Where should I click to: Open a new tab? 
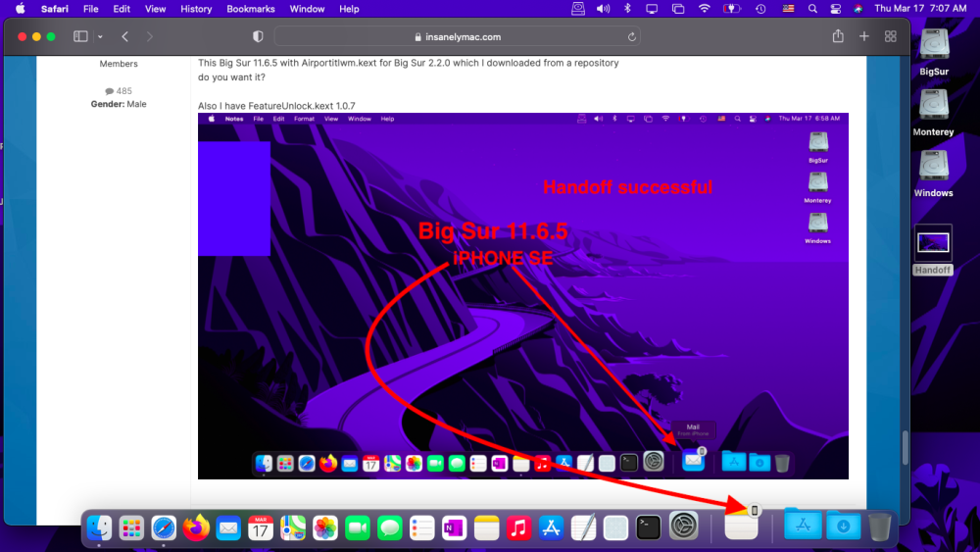864,36
